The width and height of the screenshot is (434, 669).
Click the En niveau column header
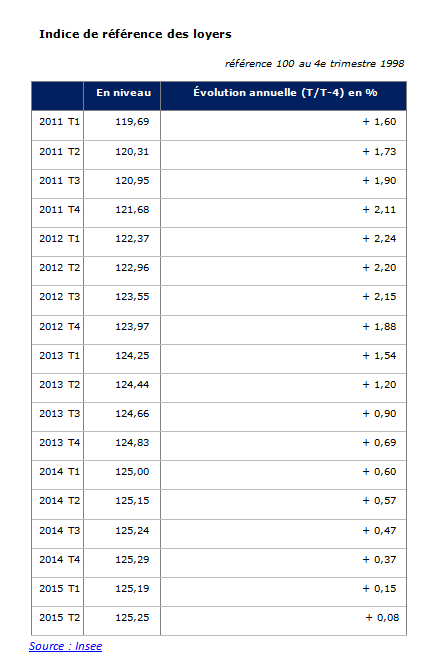123,93
